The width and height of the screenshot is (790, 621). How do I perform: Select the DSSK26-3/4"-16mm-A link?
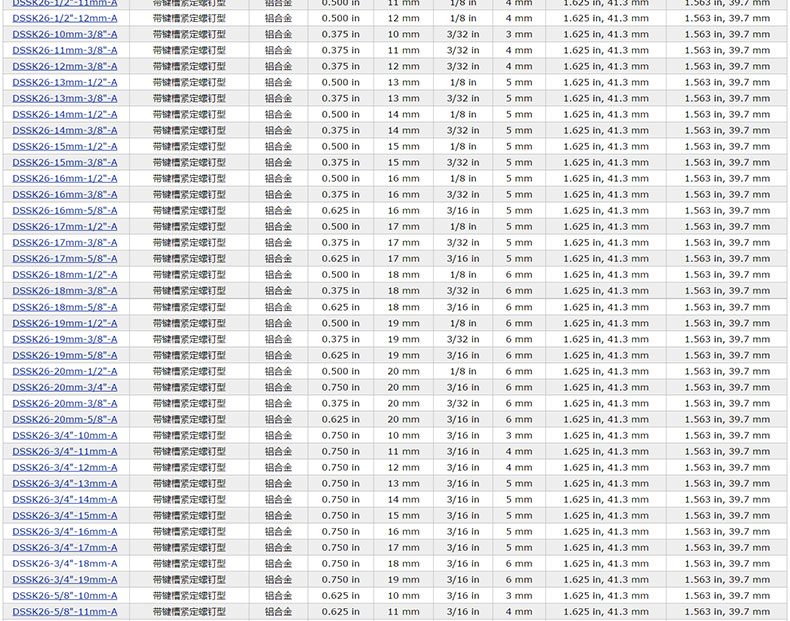coord(64,531)
